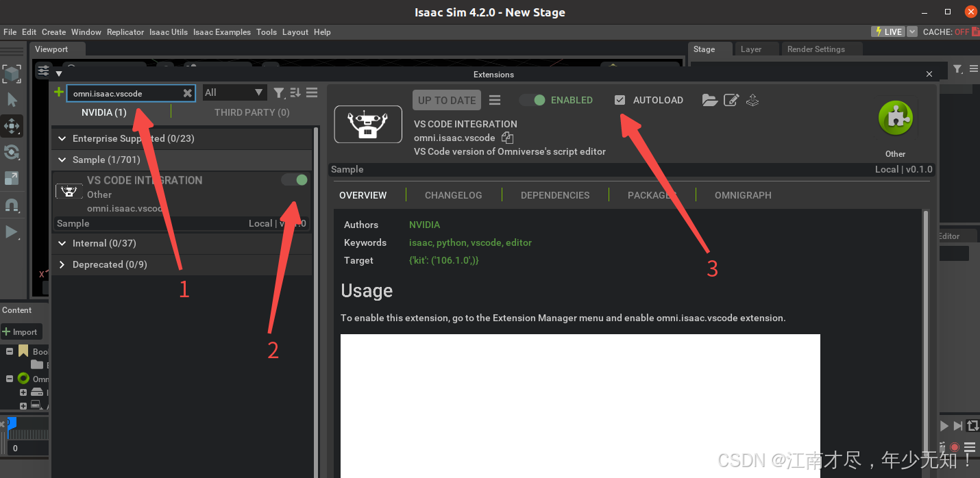The width and height of the screenshot is (980, 478).
Task: Open the extension list filter funnel
Action: pos(279,92)
